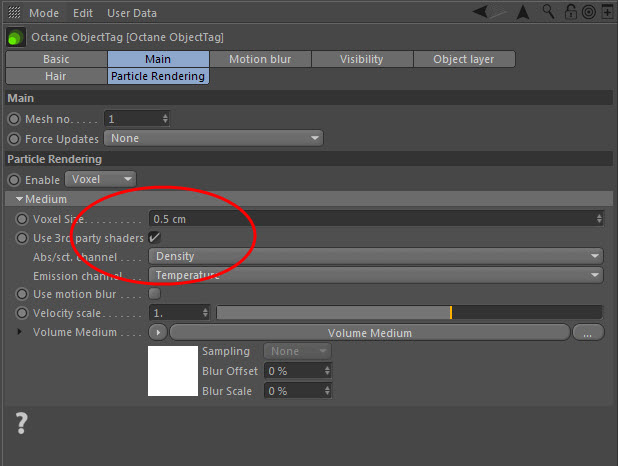
Task: Switch to the Basic tab
Action: (56, 59)
